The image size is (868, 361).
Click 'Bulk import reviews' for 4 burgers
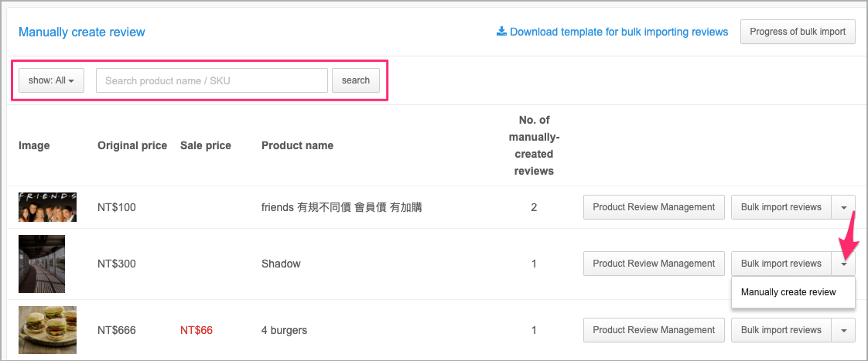[781, 330]
